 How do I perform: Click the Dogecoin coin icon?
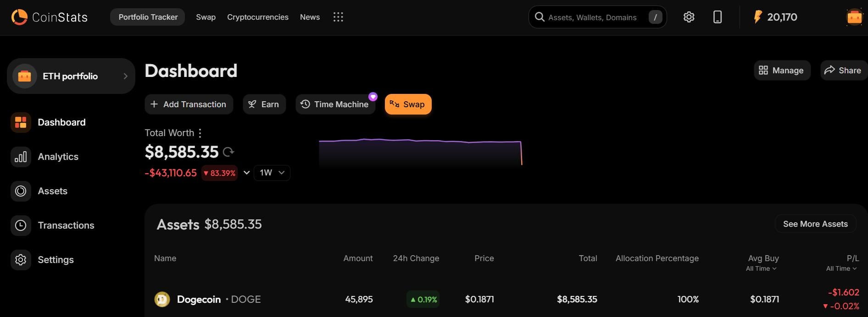pyautogui.click(x=162, y=300)
